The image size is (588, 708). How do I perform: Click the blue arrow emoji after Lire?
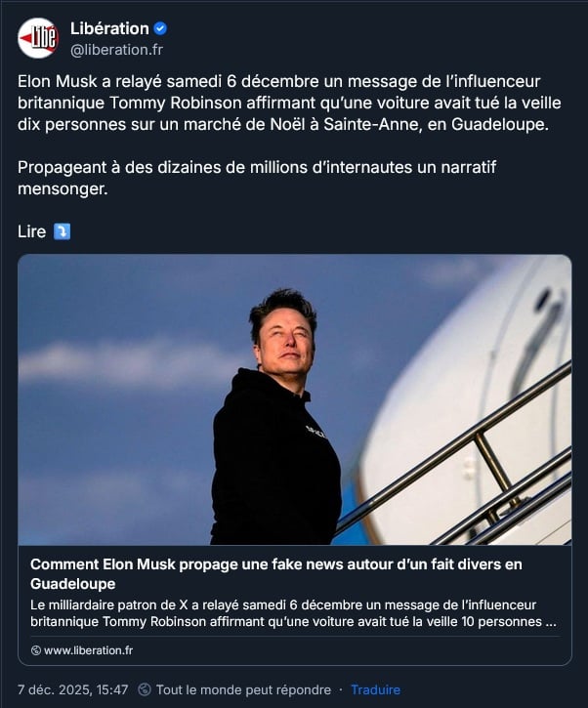(x=62, y=231)
